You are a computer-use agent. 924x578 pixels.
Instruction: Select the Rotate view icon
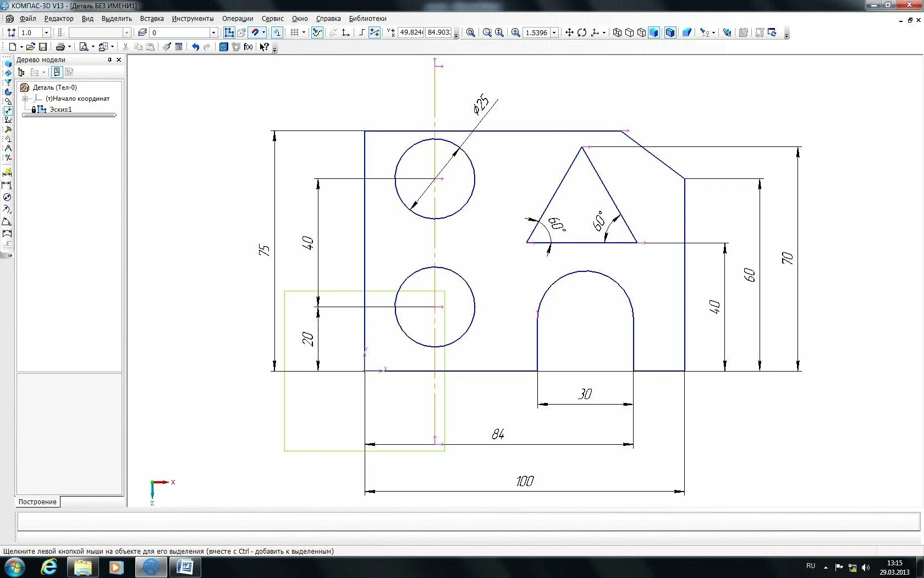(x=582, y=32)
